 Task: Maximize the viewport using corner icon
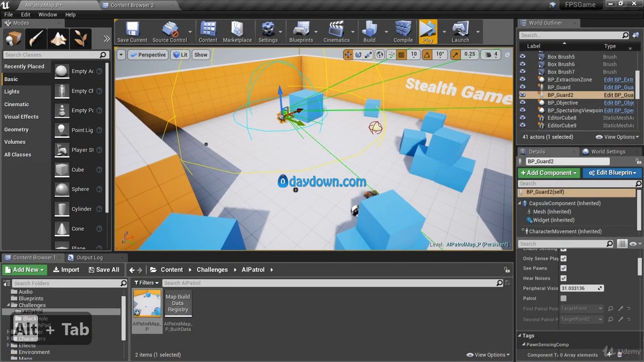point(507,55)
